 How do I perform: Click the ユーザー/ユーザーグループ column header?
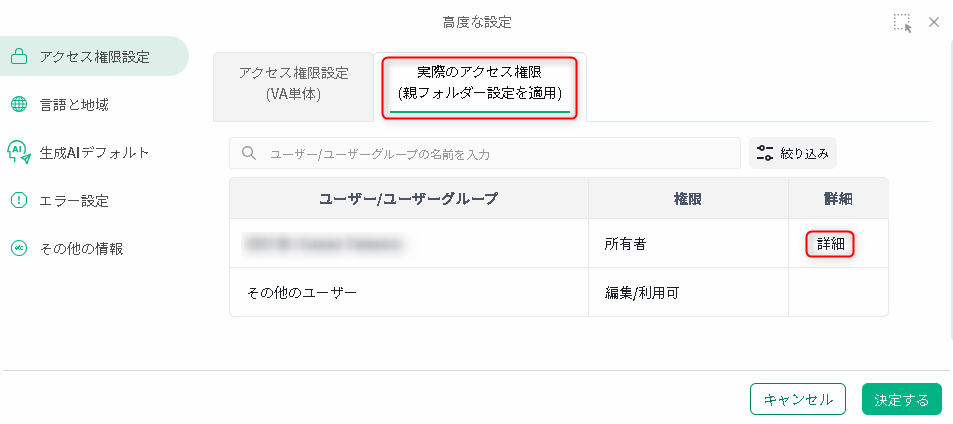pyautogui.click(x=408, y=199)
